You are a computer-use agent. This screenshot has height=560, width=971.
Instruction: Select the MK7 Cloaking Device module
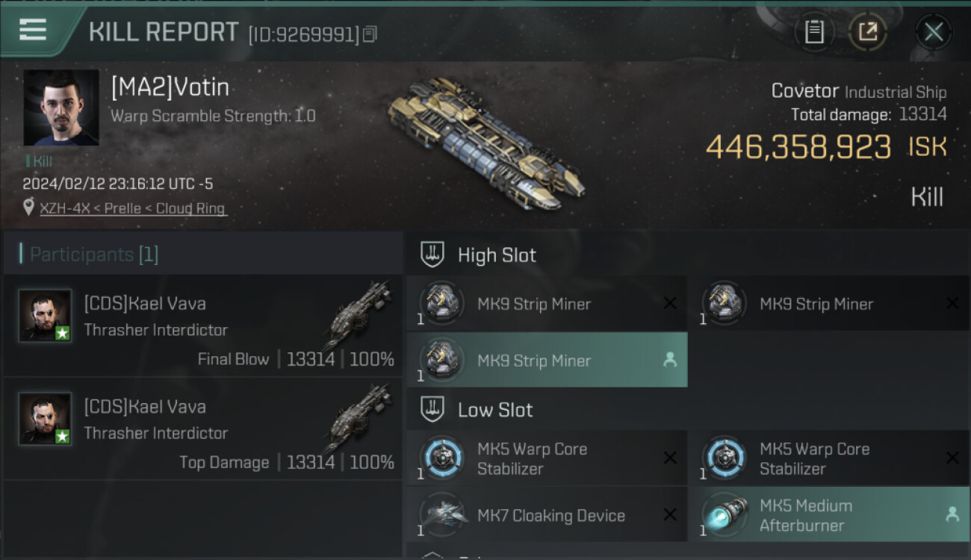547,515
